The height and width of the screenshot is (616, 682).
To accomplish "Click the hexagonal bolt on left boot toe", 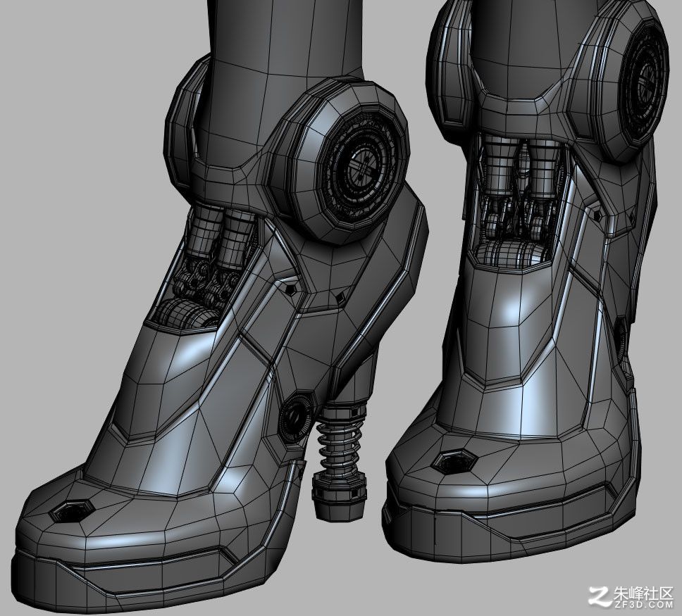I will pyautogui.click(x=71, y=511).
